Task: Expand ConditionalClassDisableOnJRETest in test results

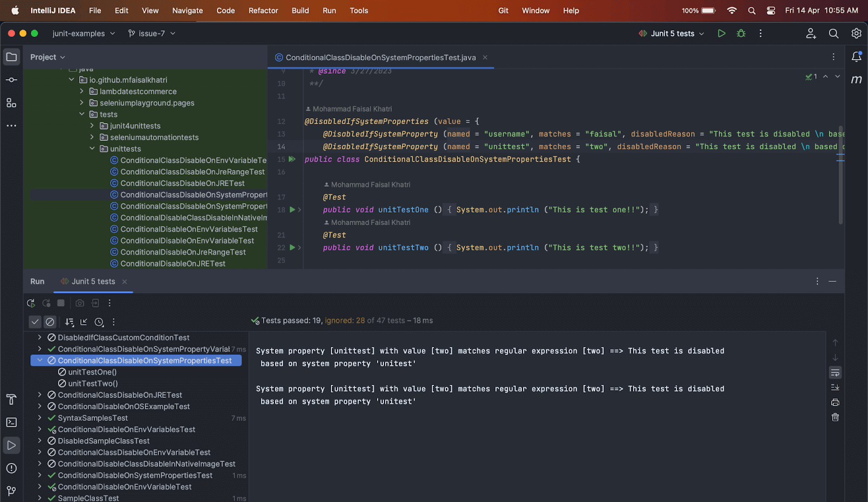Action: (x=40, y=395)
